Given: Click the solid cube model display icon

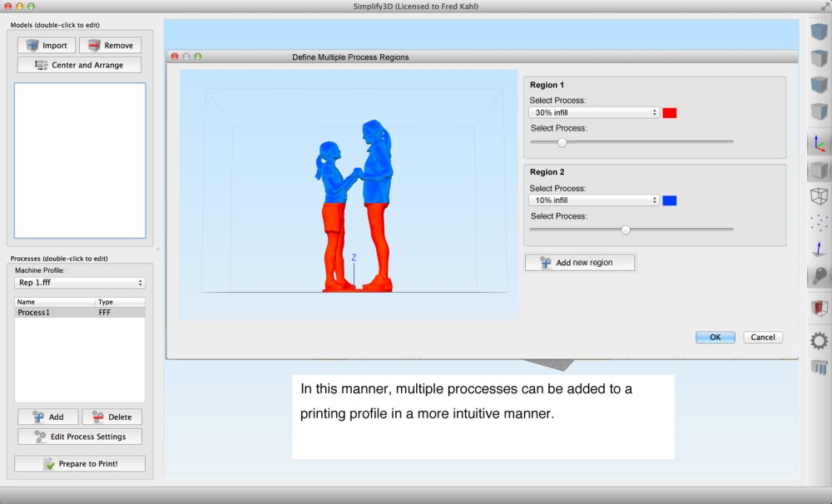Looking at the screenshot, I should [x=819, y=170].
